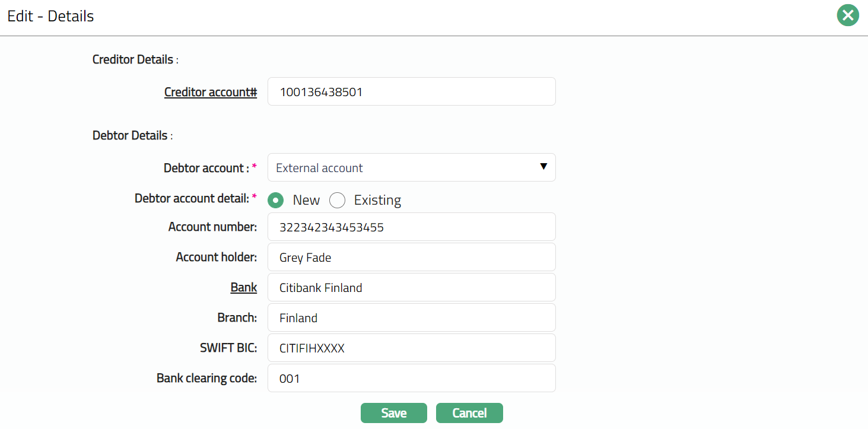Click the Existing option label text
Image resolution: width=868 pixels, height=429 pixels.
[x=377, y=201]
